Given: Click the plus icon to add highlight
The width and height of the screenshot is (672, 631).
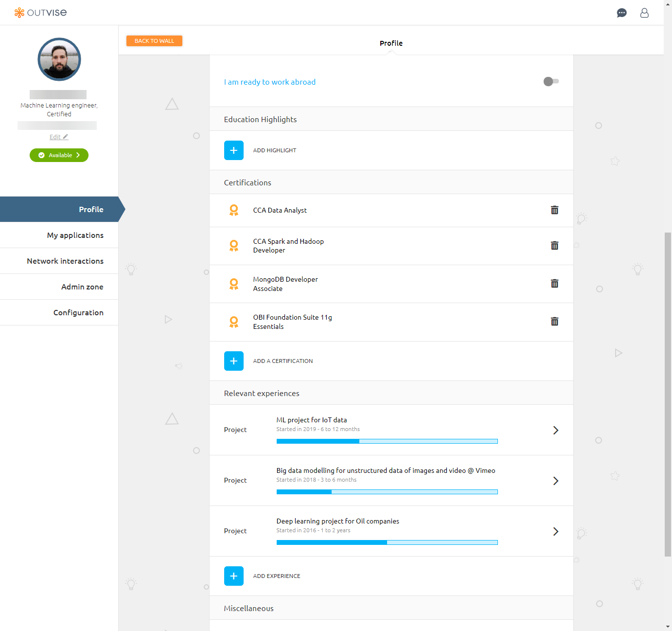Looking at the screenshot, I should pyautogui.click(x=234, y=150).
